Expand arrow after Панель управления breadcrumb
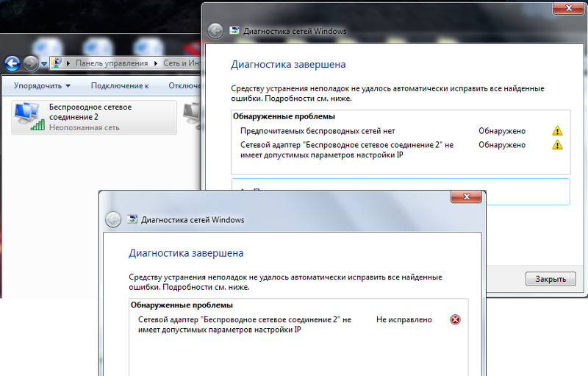This screenshot has height=376, width=588. [x=156, y=63]
